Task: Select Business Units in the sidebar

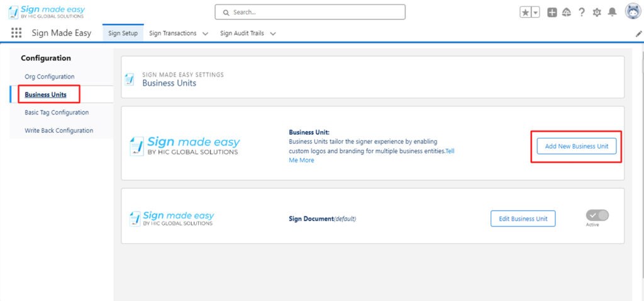Action: 45,94
